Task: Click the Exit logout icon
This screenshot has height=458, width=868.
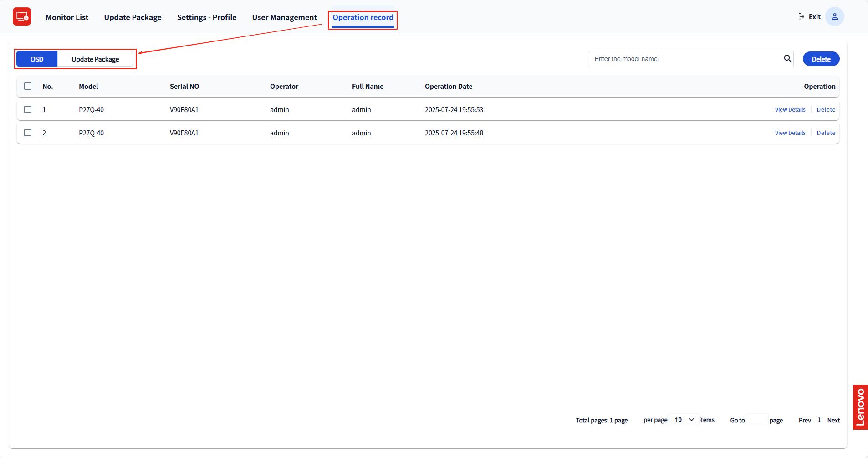Action: click(x=801, y=17)
